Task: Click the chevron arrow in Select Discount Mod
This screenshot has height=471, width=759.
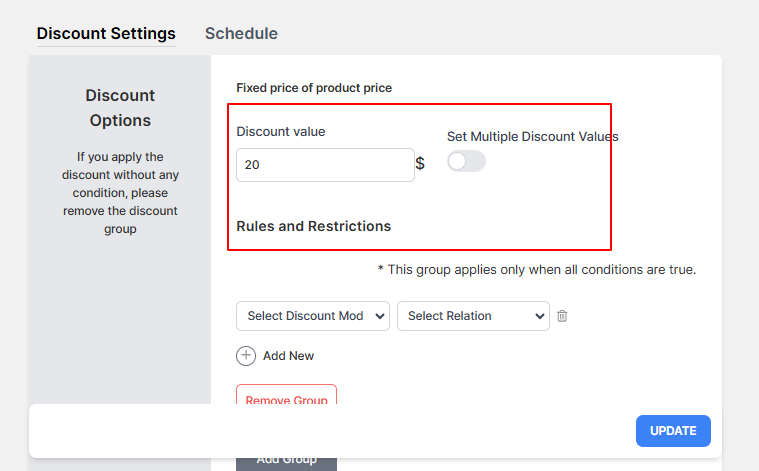Action: [380, 316]
